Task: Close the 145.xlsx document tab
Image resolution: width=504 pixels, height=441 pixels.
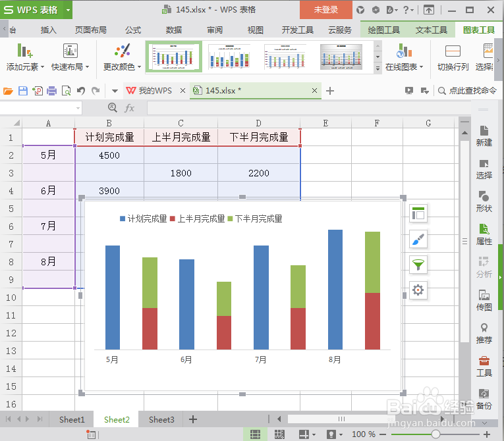Action: click(x=315, y=91)
